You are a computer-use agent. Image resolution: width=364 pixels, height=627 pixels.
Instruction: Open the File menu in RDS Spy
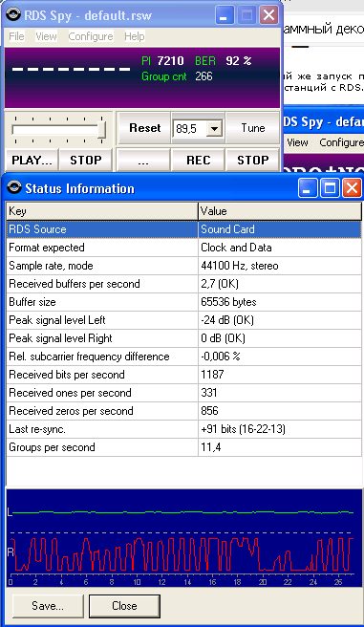pos(16,36)
